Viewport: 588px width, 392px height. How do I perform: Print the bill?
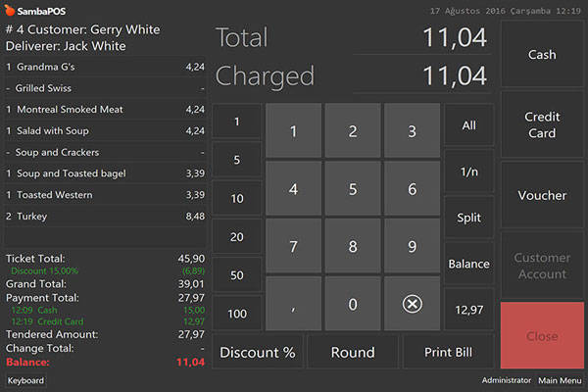coord(448,352)
